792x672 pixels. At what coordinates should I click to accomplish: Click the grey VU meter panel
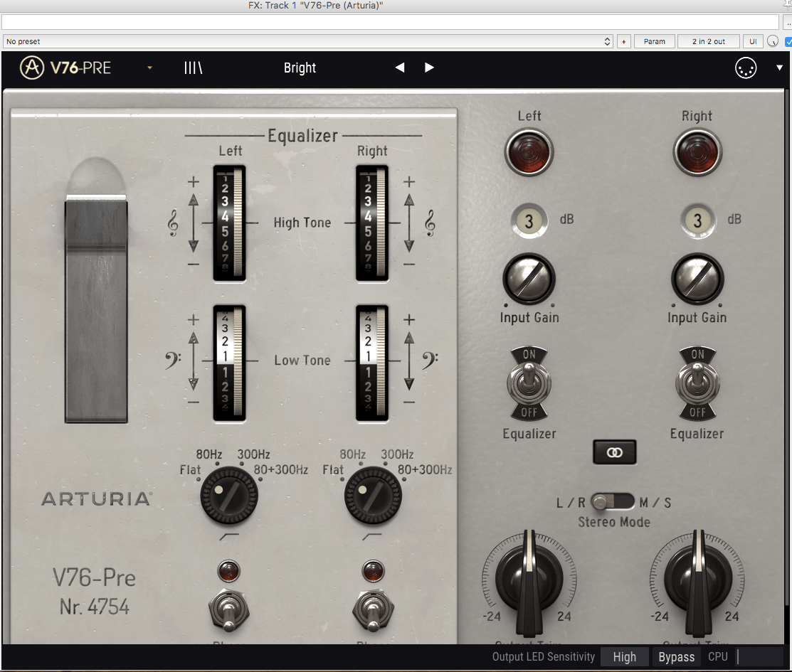pos(96,311)
